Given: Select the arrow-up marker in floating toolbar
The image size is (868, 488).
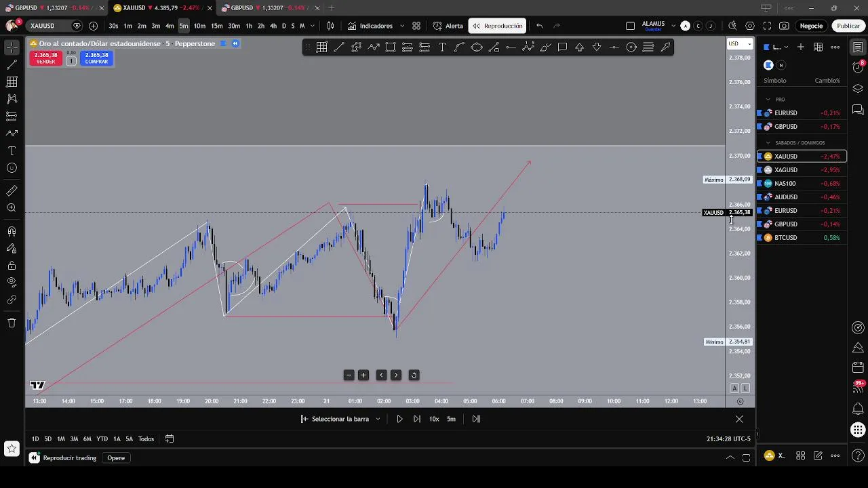Looking at the screenshot, I should coord(580,47).
